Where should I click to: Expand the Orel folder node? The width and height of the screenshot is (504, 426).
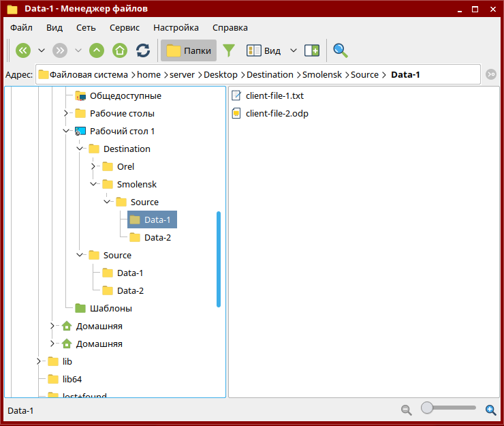[93, 166]
